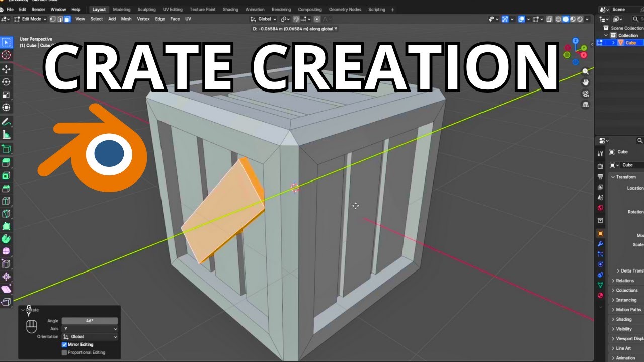Image resolution: width=644 pixels, height=362 pixels.
Task: Activate the Extrude Region tool
Action: pos(6,163)
